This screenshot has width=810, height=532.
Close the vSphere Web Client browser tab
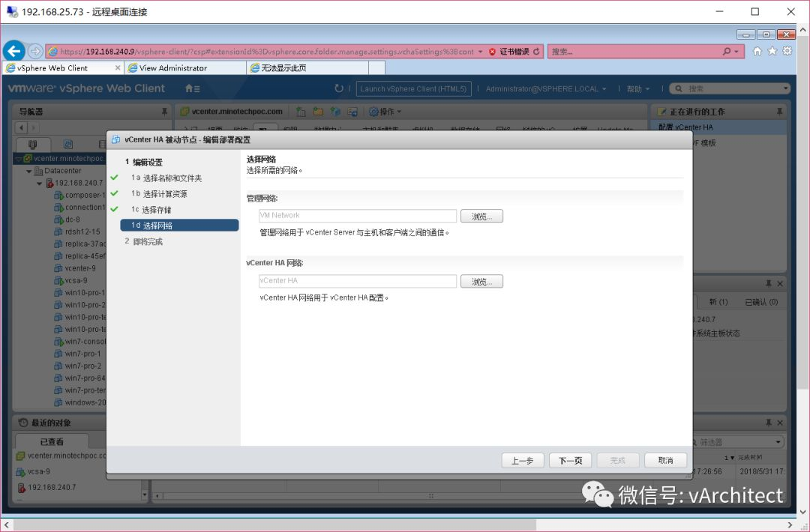(x=118, y=67)
